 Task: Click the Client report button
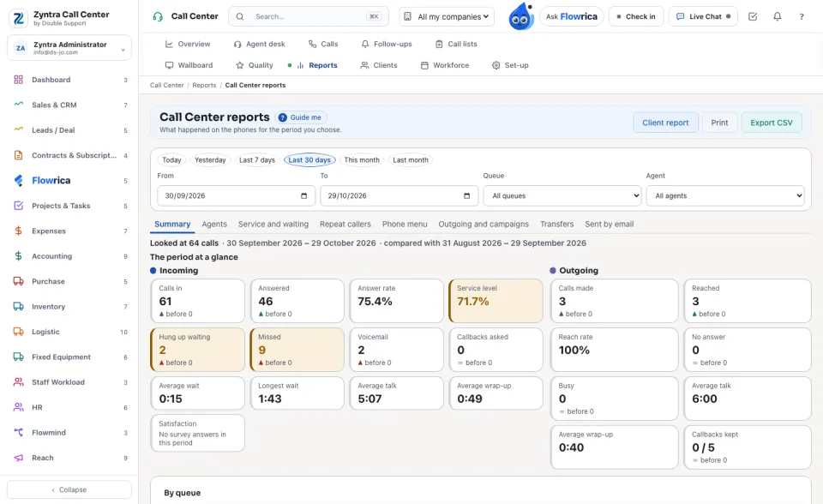pos(665,123)
